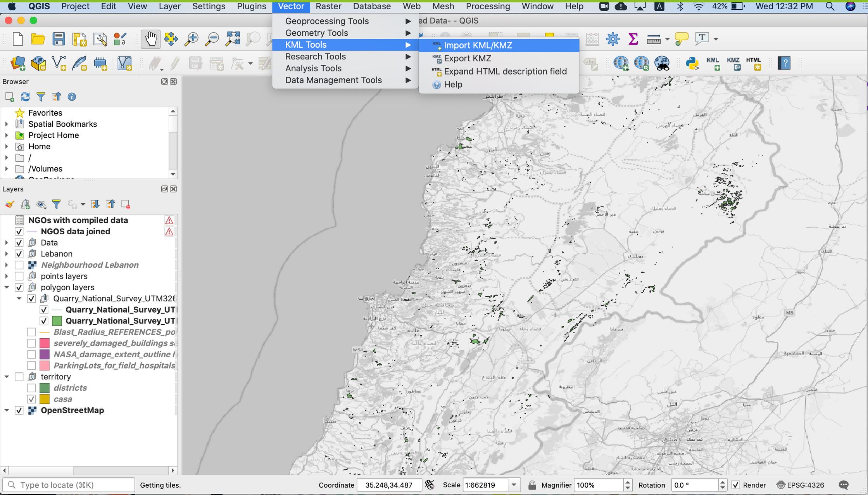Click the EPSG:4326 CRS button
Screen dimensions: 868x495
[800, 485]
